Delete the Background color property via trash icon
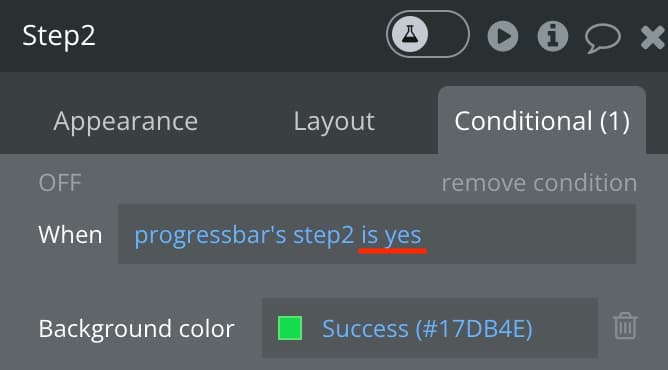 625,326
